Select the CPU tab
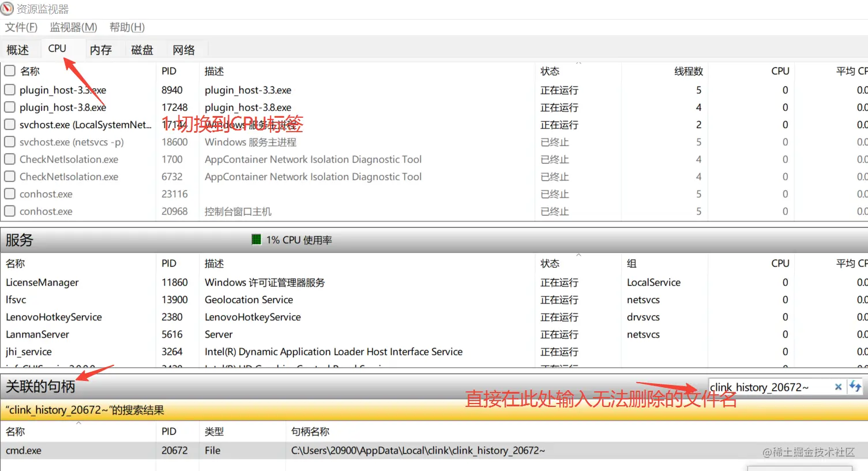Screen dimensions: 868x471 57,48
